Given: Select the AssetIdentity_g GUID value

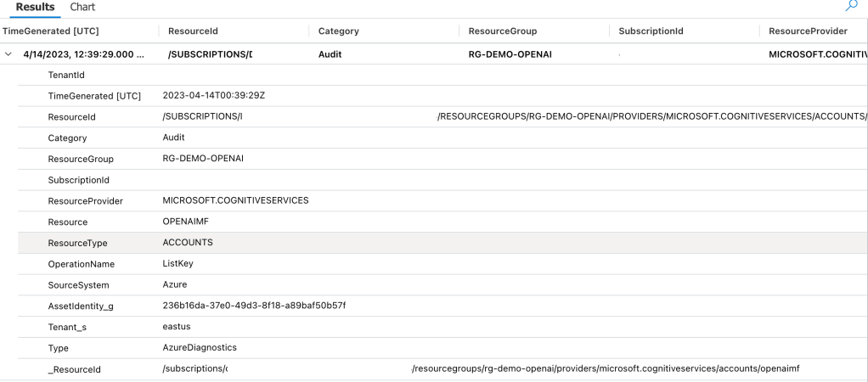Looking at the screenshot, I should (x=254, y=306).
